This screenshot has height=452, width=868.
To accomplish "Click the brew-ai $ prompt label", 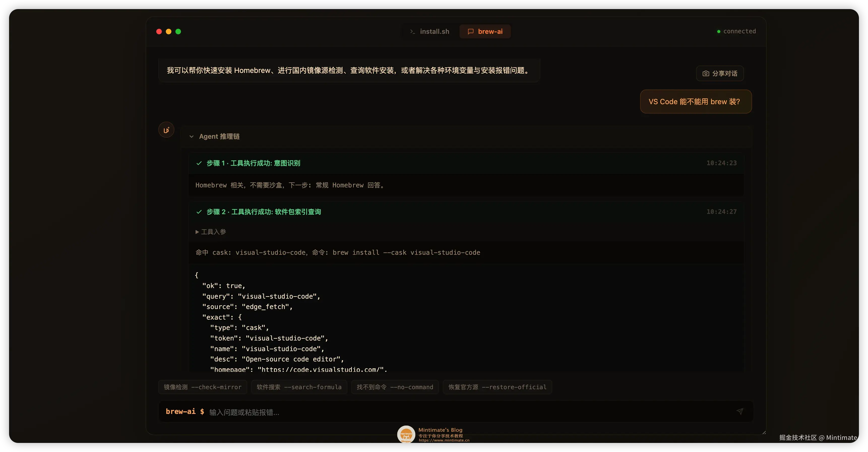I will (185, 412).
